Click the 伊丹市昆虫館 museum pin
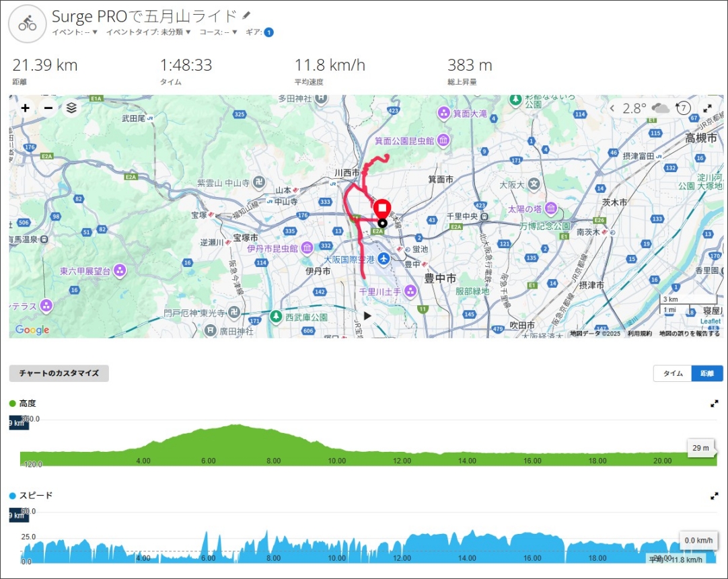This screenshot has height=579, width=728. [307, 248]
